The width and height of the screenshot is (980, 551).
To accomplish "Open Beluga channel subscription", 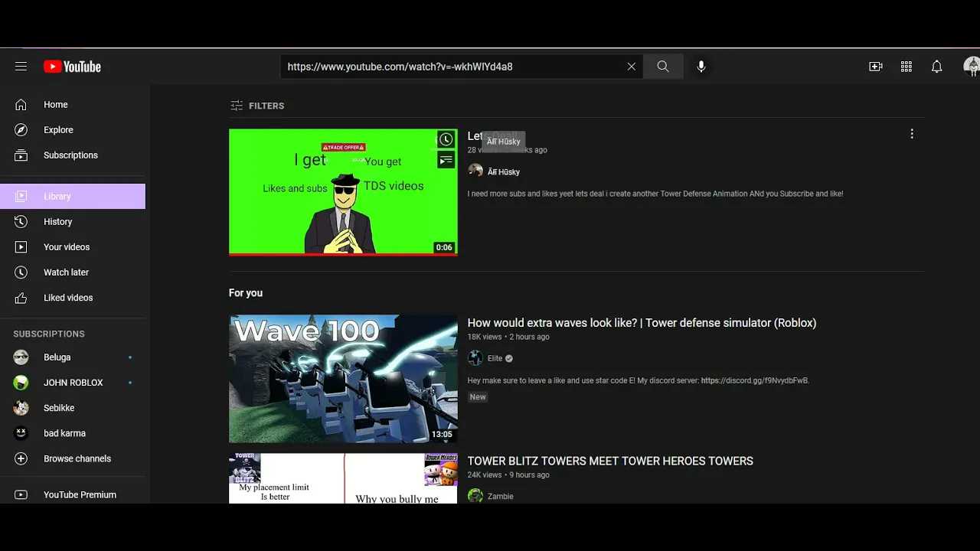I will coord(73,357).
